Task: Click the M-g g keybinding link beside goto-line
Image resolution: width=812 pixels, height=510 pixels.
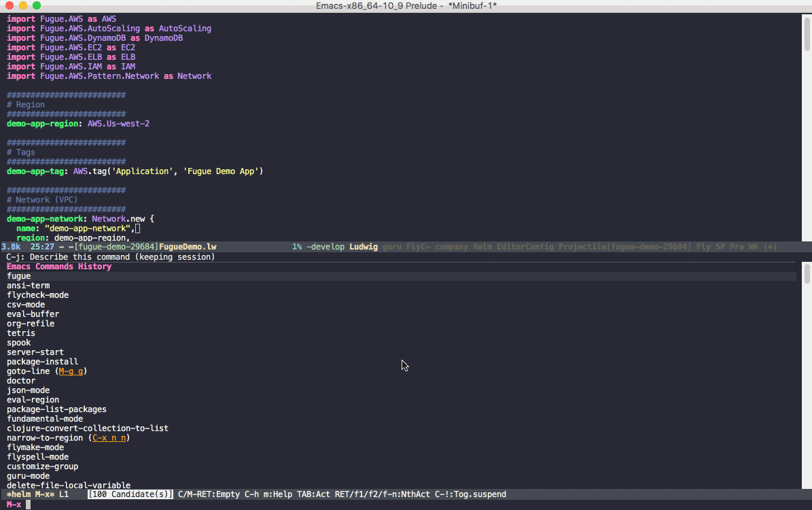Action: click(71, 371)
